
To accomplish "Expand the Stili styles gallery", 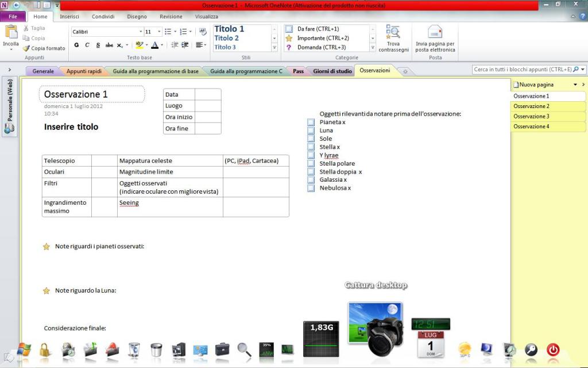I will pyautogui.click(x=274, y=48).
